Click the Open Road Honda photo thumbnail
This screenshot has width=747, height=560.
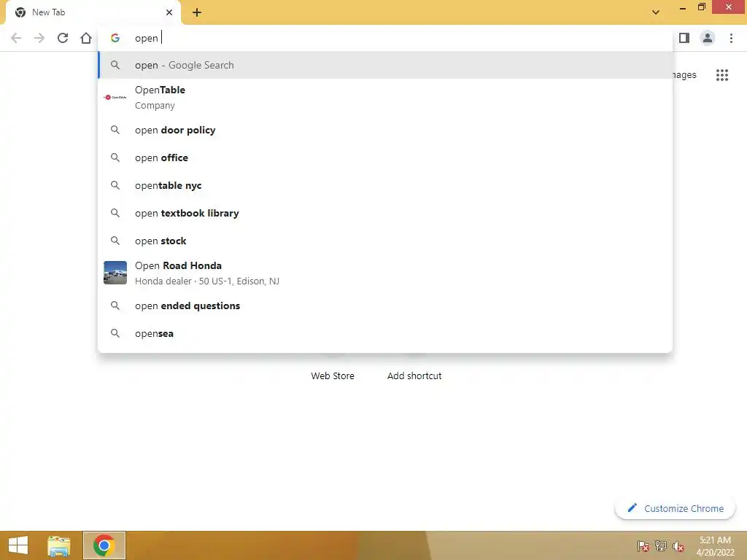tap(115, 273)
